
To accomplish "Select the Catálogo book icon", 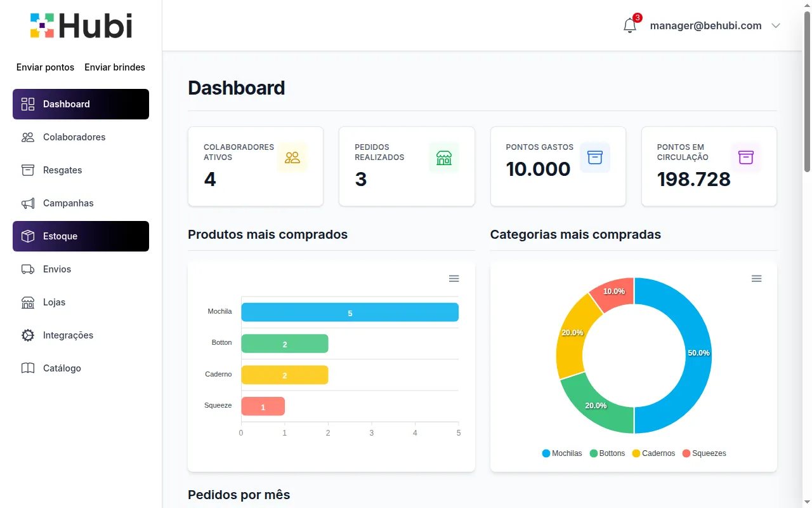I will (28, 368).
